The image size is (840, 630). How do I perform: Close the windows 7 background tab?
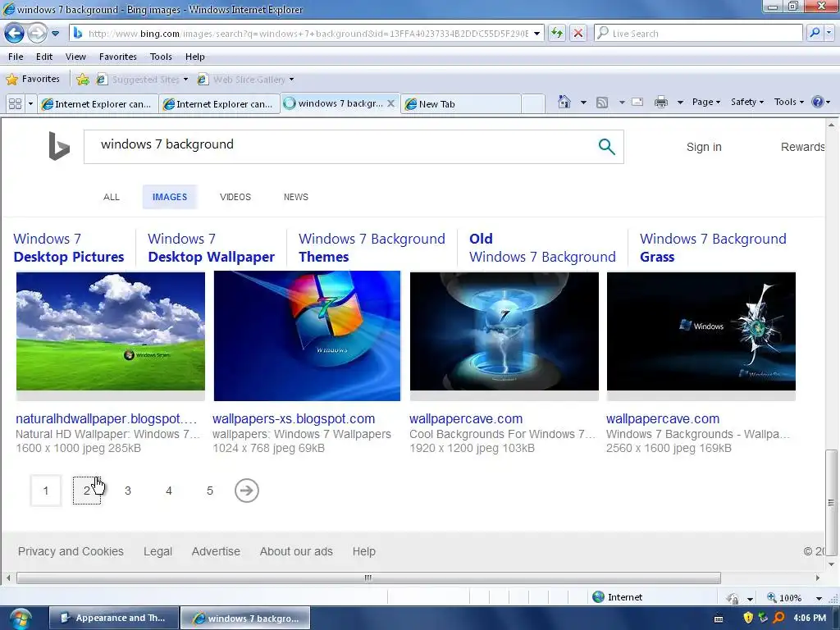(x=391, y=103)
